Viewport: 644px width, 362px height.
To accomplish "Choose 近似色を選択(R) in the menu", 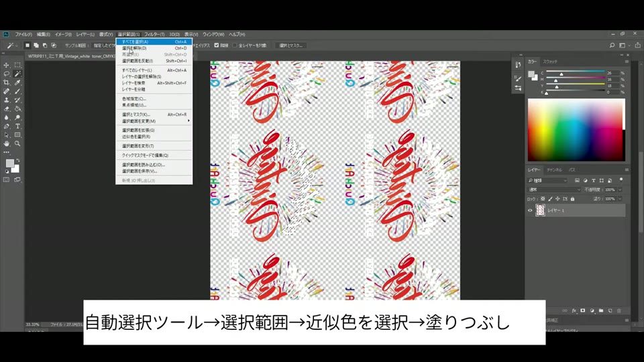I will tap(154, 137).
